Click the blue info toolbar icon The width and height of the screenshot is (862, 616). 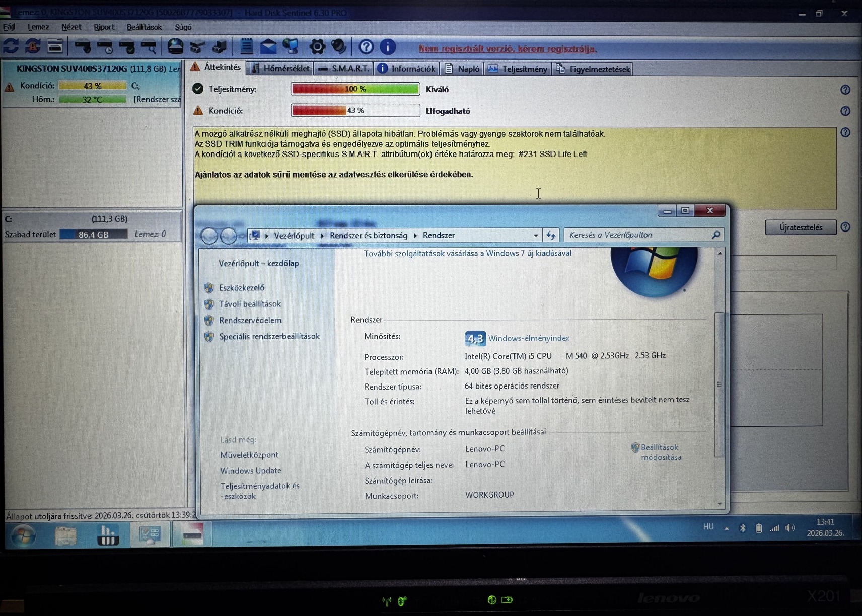pos(388,47)
